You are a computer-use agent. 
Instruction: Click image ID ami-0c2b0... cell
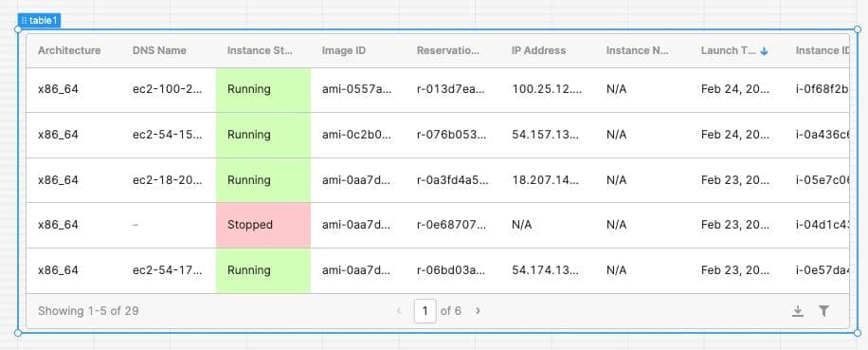click(356, 135)
